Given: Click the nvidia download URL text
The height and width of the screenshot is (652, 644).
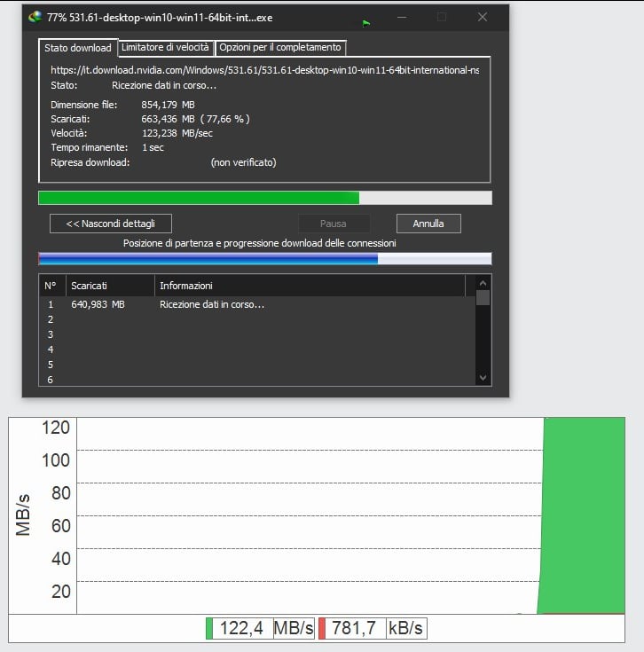Looking at the screenshot, I should point(265,70).
